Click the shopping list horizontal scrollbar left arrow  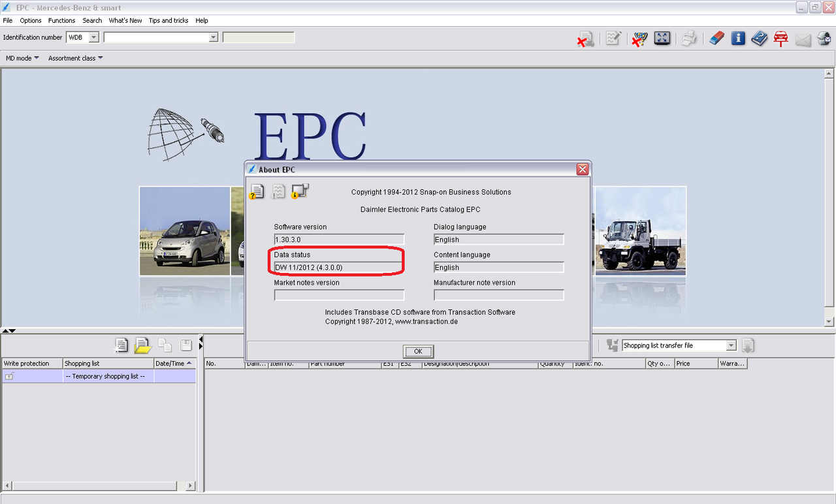[7, 486]
